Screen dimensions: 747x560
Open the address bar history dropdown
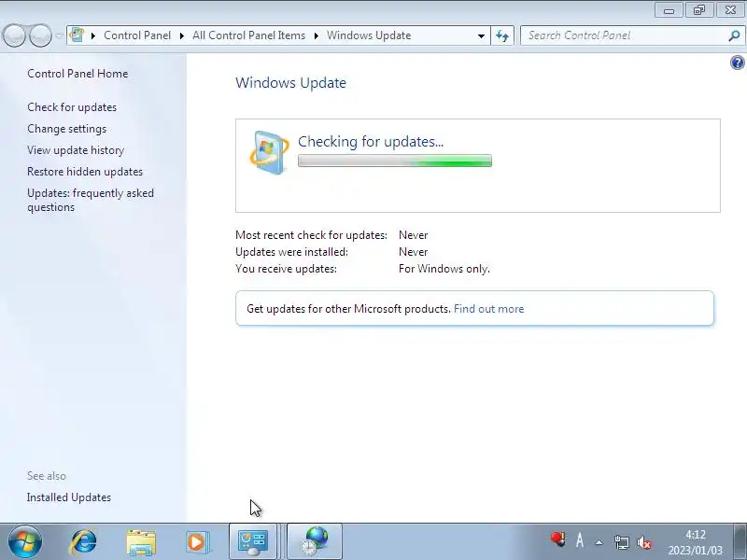[481, 35]
